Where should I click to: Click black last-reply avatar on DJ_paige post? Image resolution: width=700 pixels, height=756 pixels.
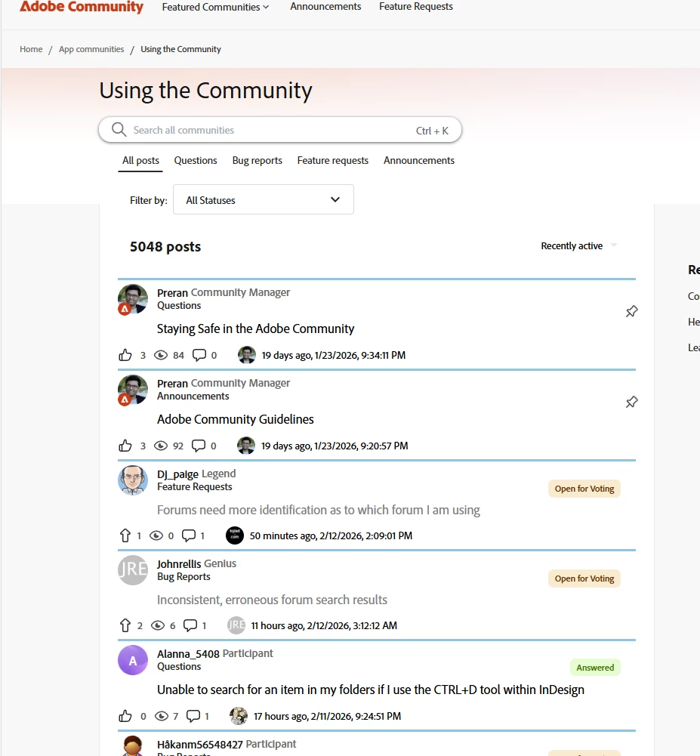(x=235, y=535)
